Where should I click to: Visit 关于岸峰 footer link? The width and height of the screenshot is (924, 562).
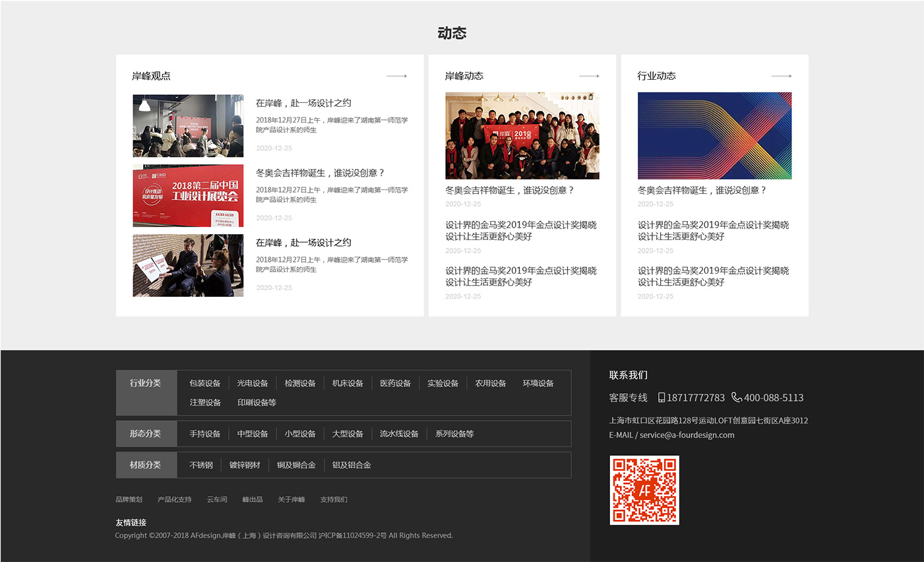click(x=291, y=499)
